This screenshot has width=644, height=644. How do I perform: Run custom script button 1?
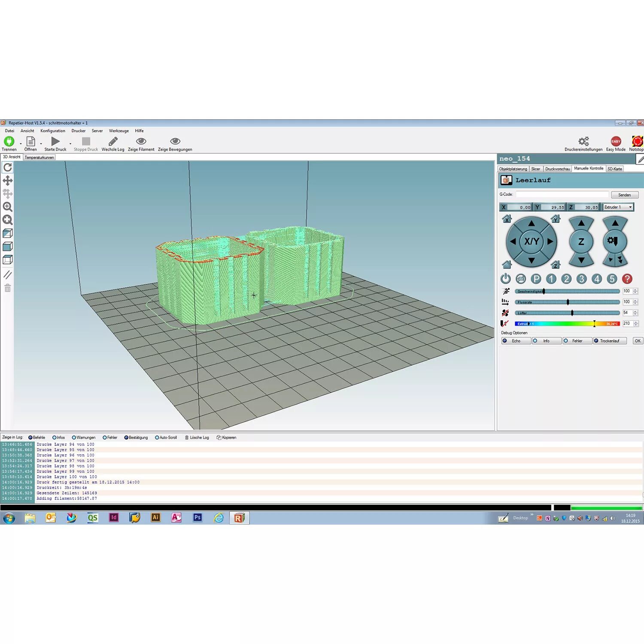[x=551, y=279]
